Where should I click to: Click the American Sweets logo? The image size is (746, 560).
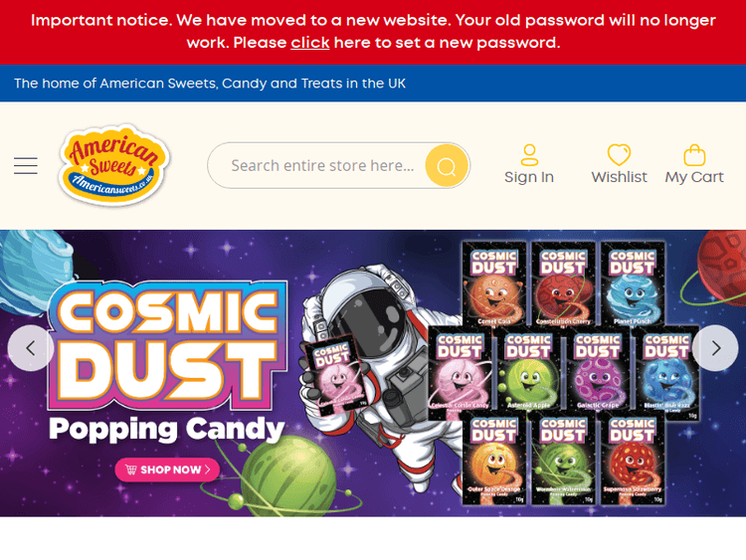click(x=113, y=165)
